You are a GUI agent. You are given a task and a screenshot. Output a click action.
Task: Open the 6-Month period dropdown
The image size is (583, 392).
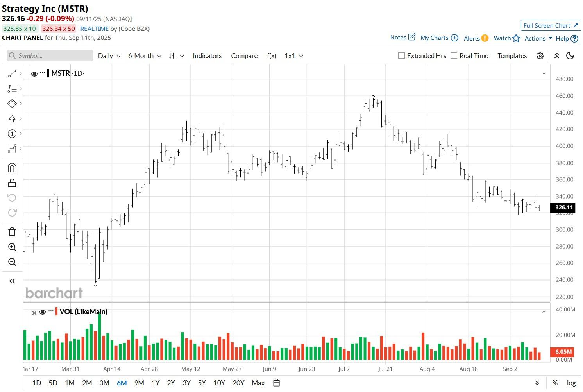[145, 56]
